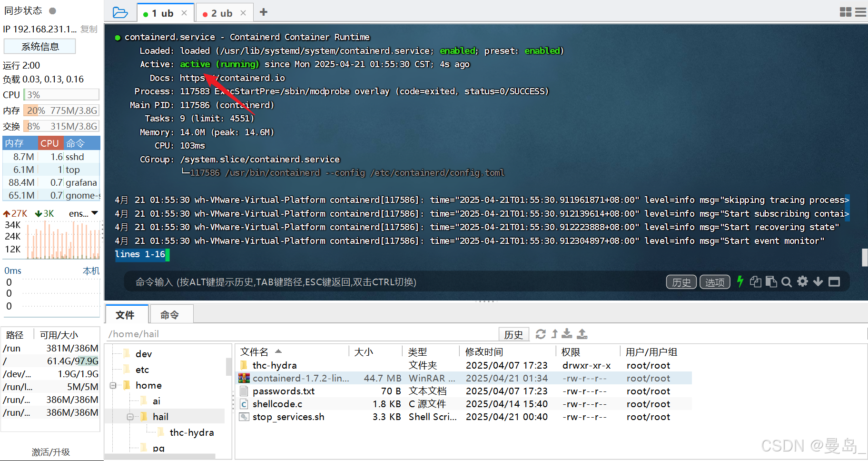Click the download file icon
Viewport: 868px width, 461px height.
(567, 334)
